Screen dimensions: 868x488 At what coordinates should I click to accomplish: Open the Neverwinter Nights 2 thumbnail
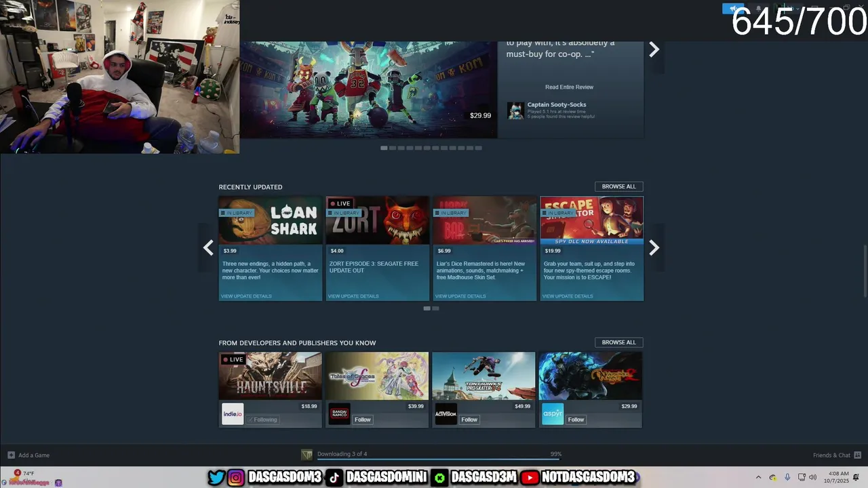pos(590,375)
